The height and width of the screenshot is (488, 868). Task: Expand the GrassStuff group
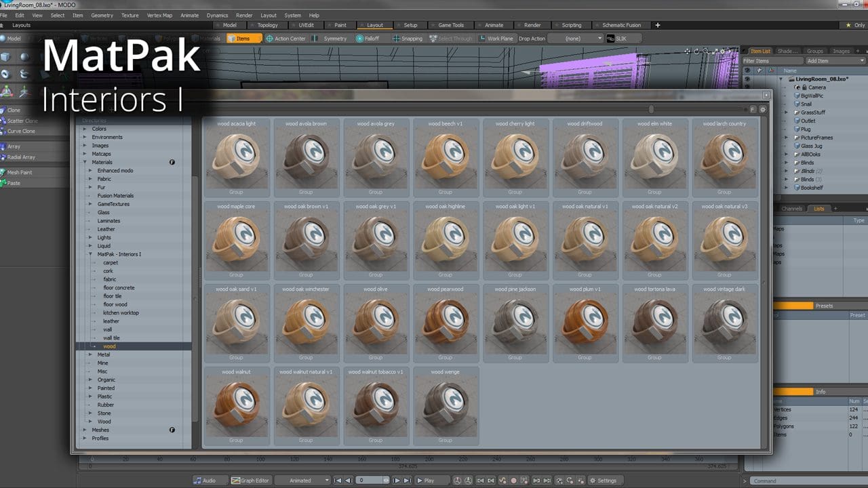point(787,113)
